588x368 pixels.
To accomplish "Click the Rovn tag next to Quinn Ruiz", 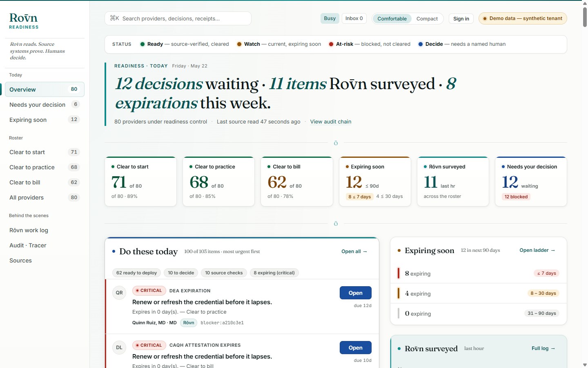I will 189,323.
